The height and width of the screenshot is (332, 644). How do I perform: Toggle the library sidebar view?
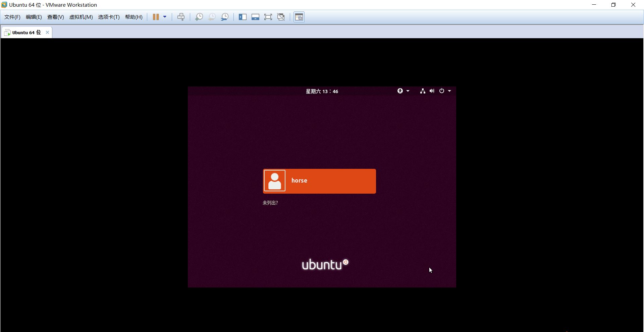(243, 17)
